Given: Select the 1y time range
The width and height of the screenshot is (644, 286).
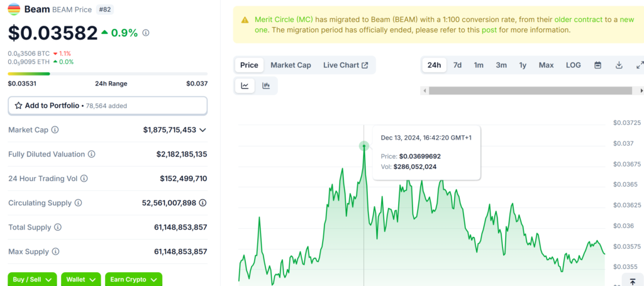Looking at the screenshot, I should tap(523, 65).
